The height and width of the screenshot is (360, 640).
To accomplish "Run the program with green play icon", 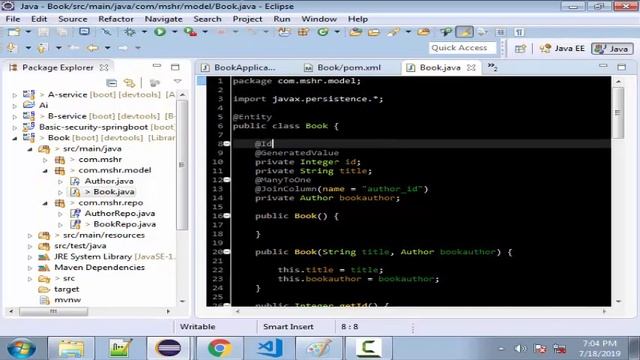I will pyautogui.click(x=160, y=32).
